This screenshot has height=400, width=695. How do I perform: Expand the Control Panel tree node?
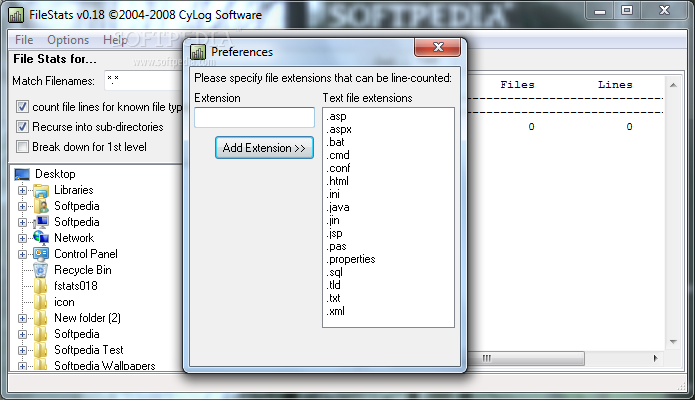(x=22, y=255)
